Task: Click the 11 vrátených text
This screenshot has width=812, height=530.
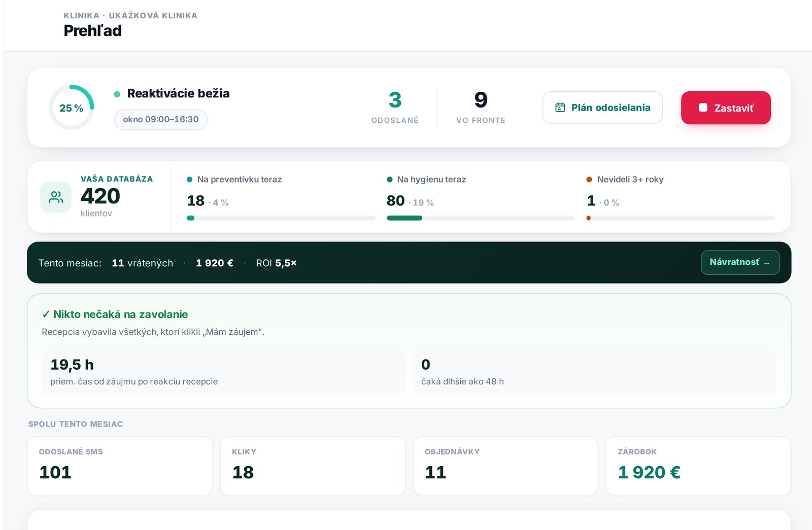Action: [142, 263]
